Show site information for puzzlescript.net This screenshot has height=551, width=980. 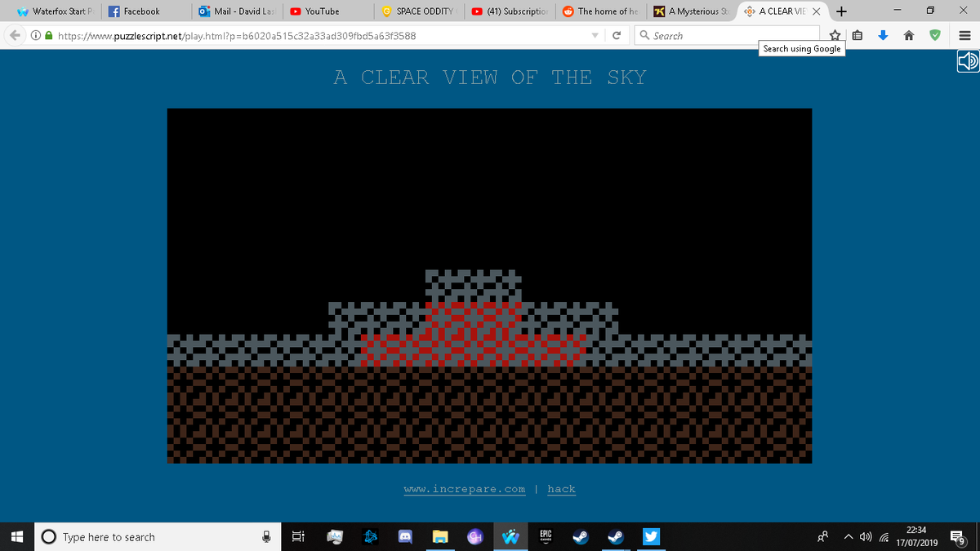tap(38, 36)
